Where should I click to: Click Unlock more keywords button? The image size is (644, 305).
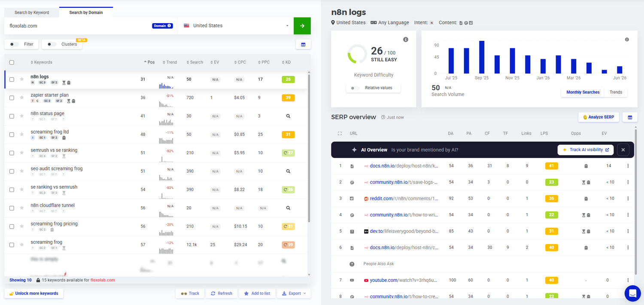(34, 293)
